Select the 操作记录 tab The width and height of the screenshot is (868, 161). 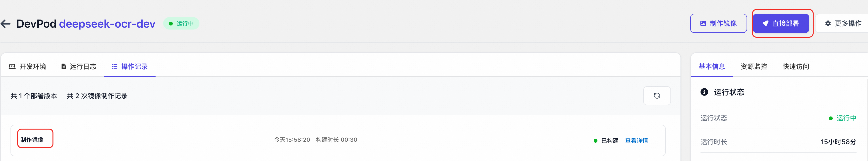pyautogui.click(x=130, y=66)
